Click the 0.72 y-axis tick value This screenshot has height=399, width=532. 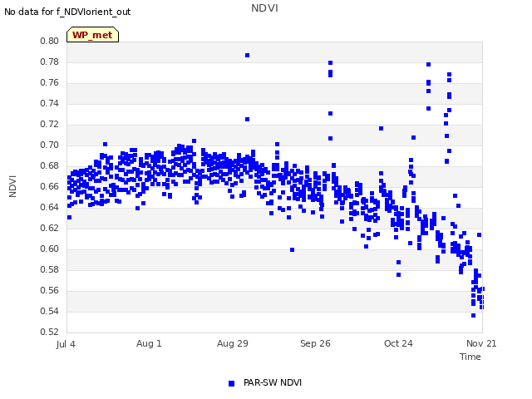point(50,124)
